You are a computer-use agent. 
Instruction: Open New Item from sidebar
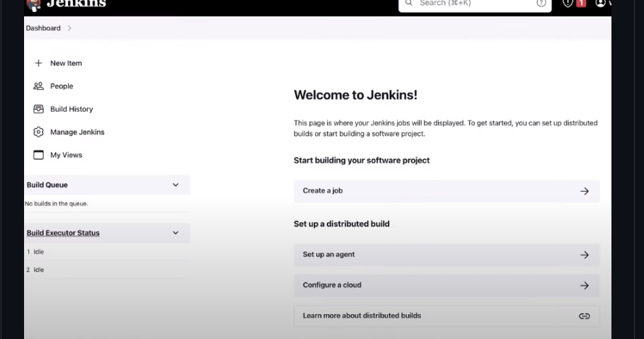point(66,63)
